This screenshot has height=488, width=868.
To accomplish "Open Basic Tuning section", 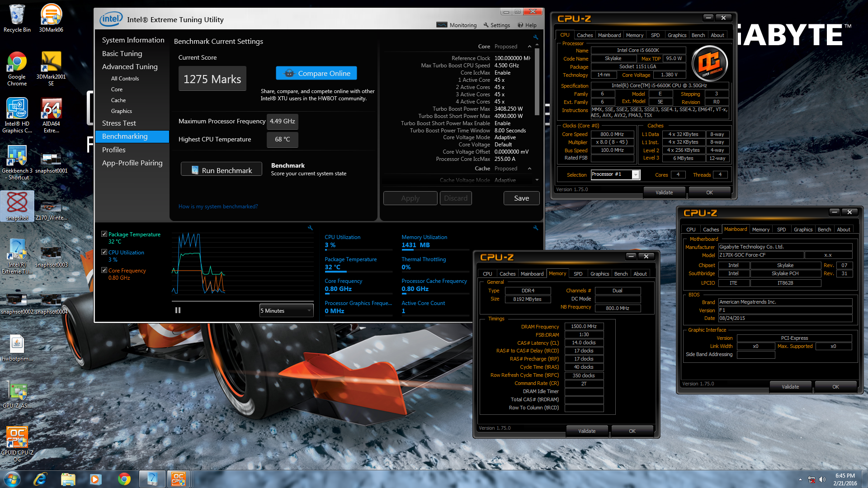I will (122, 53).
